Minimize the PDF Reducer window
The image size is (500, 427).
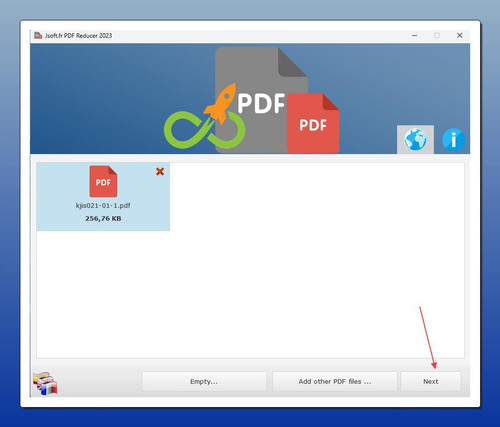click(x=415, y=35)
